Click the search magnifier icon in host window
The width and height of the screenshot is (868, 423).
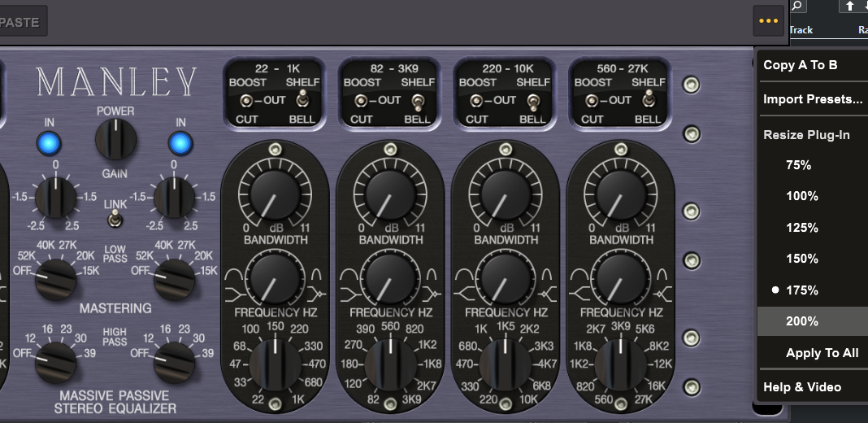797,6
